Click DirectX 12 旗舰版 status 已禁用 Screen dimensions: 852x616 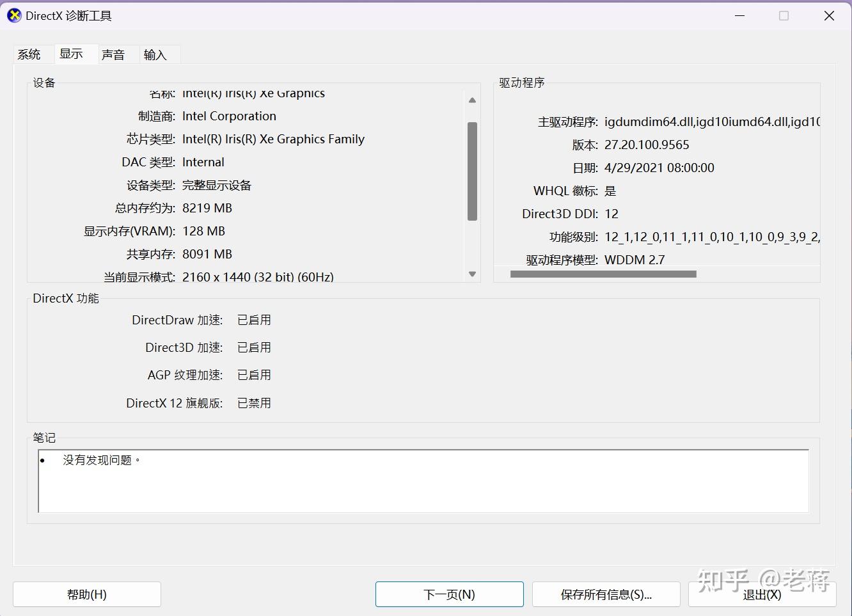coord(254,403)
